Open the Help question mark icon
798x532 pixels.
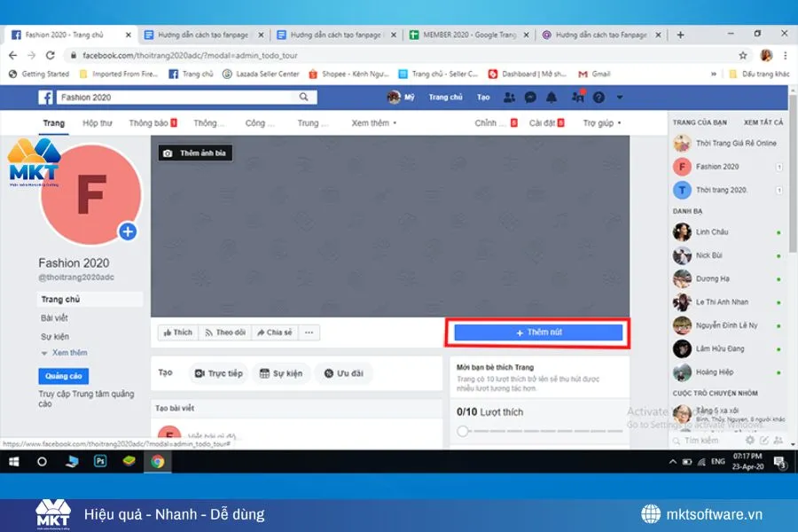click(x=600, y=96)
